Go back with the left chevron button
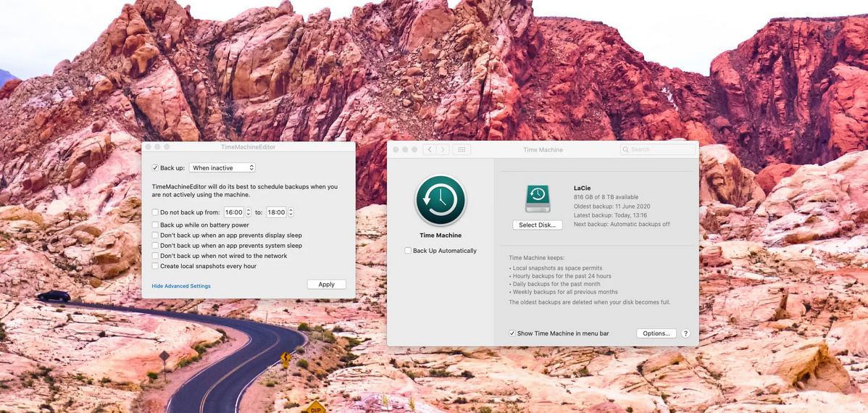Viewport: 868px width, 413px height. click(x=430, y=149)
